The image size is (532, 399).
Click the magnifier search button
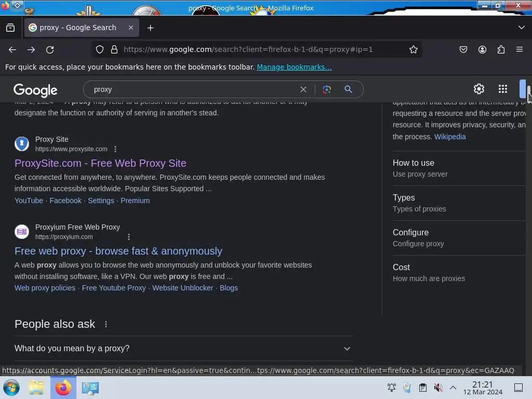pyautogui.click(x=348, y=89)
